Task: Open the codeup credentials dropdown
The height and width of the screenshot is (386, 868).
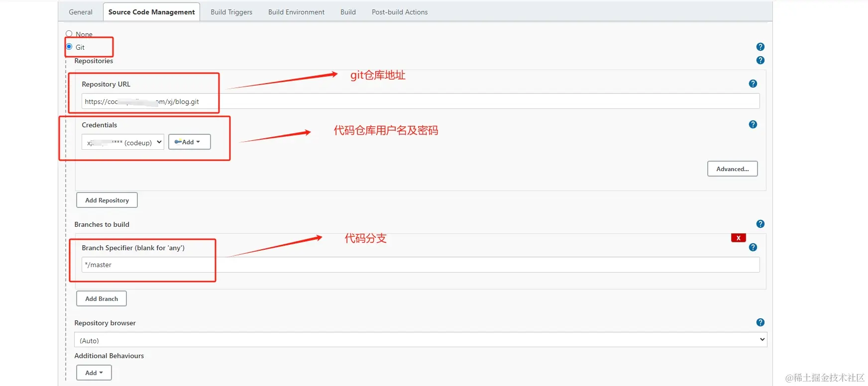Action: click(122, 142)
